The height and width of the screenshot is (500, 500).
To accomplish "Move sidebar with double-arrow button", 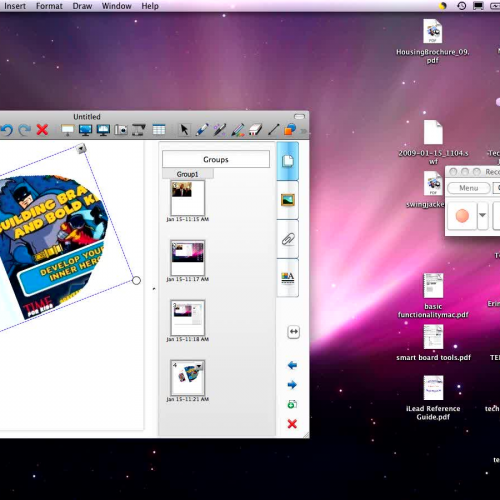I will (293, 332).
